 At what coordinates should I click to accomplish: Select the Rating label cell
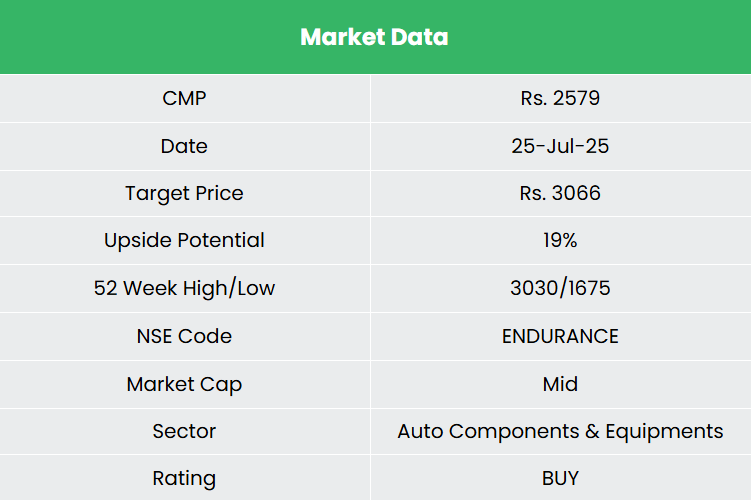[184, 479]
